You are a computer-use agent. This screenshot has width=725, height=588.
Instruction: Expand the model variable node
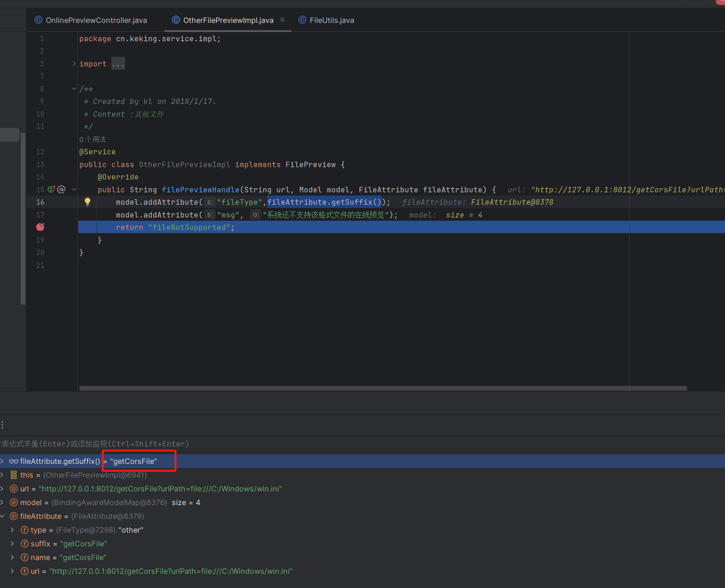coord(2,502)
